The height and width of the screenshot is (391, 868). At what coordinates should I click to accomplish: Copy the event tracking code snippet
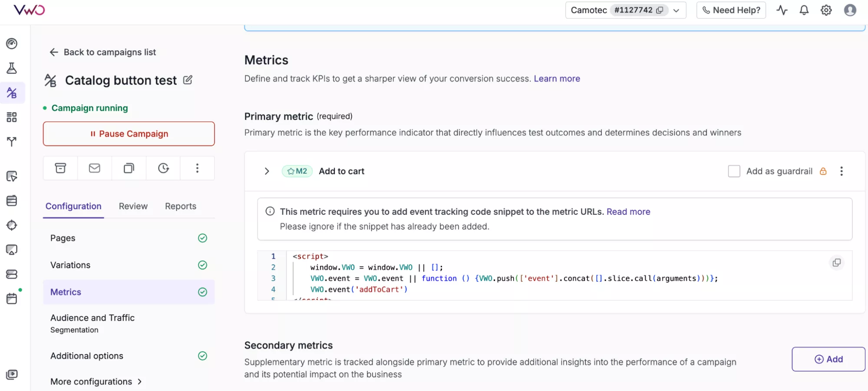tap(836, 263)
